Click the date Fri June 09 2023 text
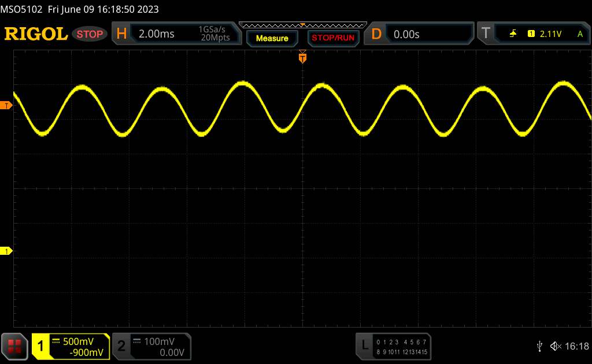Screen dimensions: 592x364 [x=103, y=9]
